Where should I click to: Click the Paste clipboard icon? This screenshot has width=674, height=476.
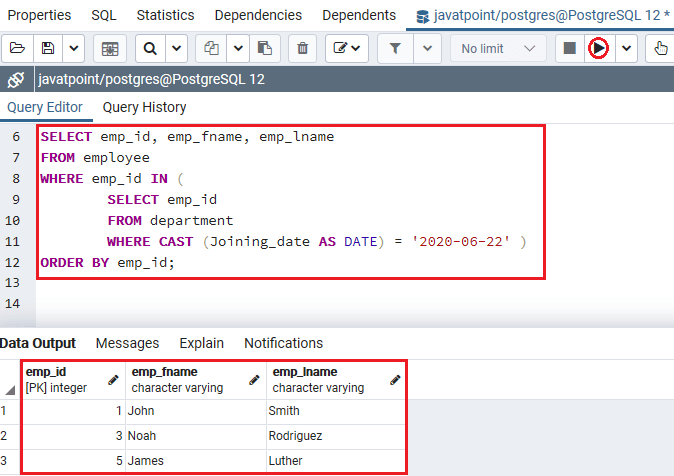(x=264, y=48)
